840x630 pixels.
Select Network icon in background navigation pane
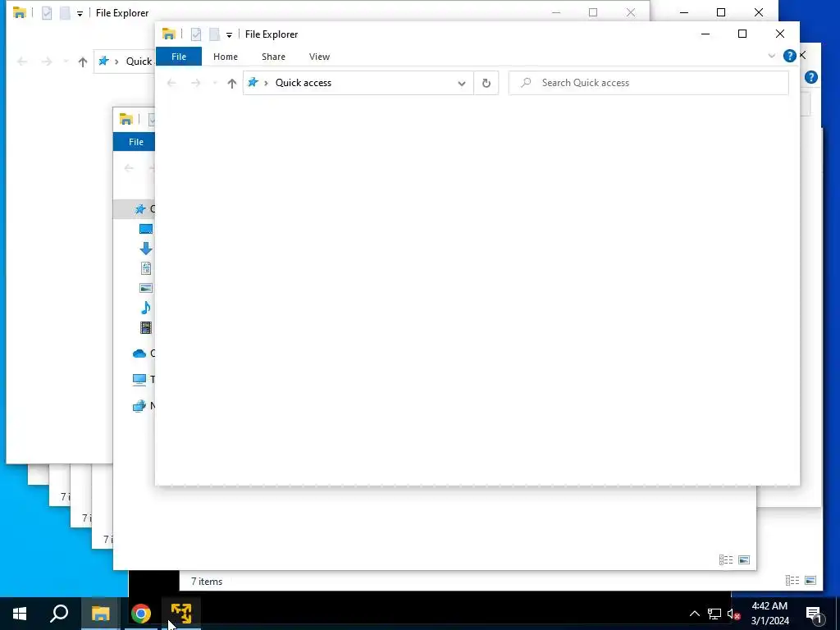coord(139,406)
